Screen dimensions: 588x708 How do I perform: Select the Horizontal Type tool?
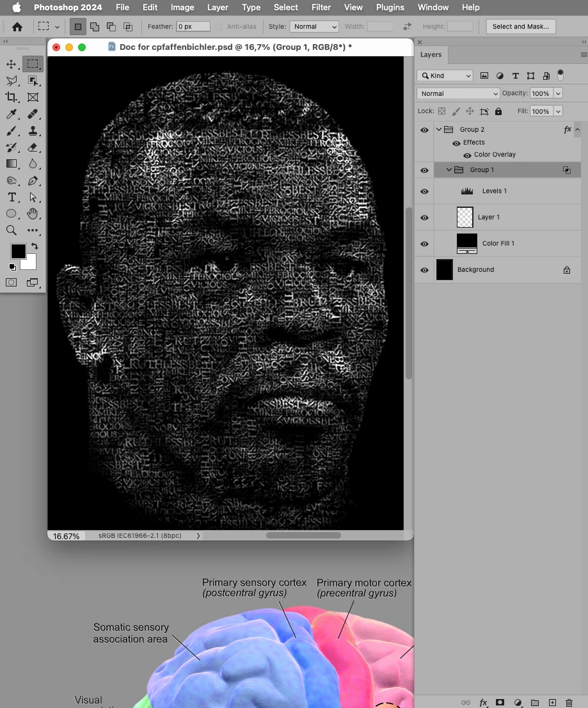(12, 198)
